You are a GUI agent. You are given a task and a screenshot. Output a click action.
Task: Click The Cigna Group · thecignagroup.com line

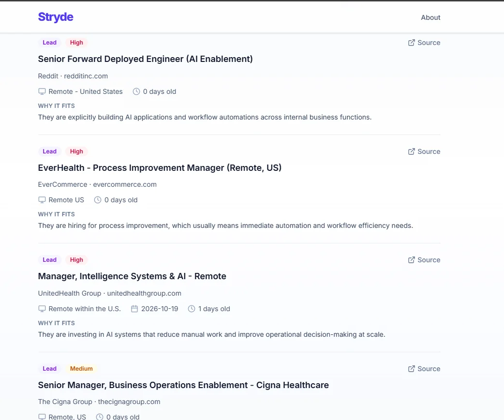pos(99,402)
